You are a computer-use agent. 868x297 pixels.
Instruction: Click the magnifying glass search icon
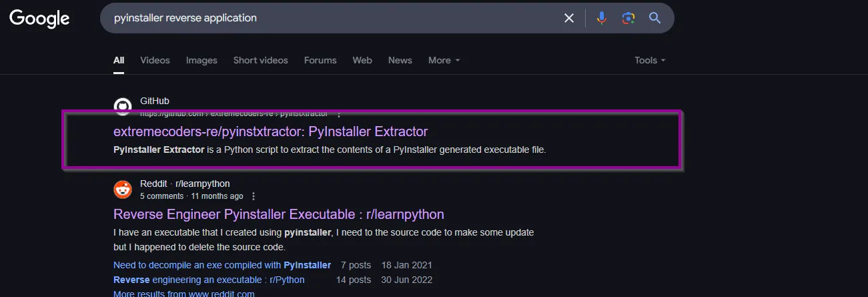pos(655,18)
